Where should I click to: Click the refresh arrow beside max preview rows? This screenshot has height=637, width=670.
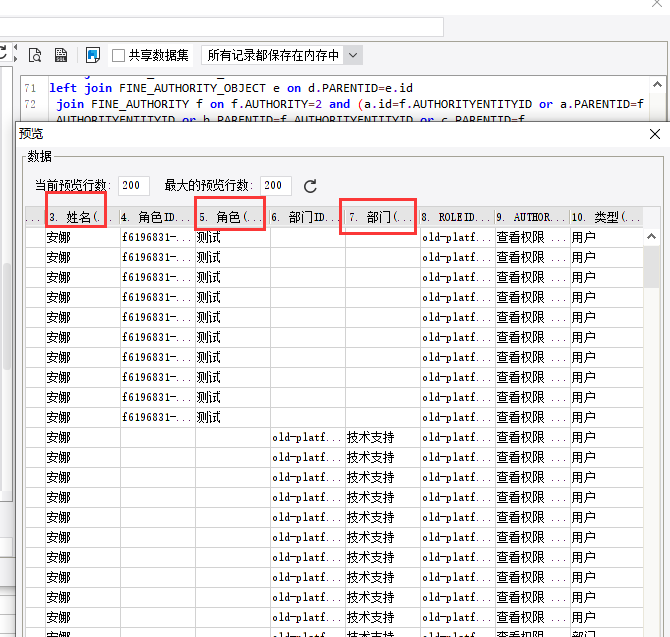pos(310,186)
